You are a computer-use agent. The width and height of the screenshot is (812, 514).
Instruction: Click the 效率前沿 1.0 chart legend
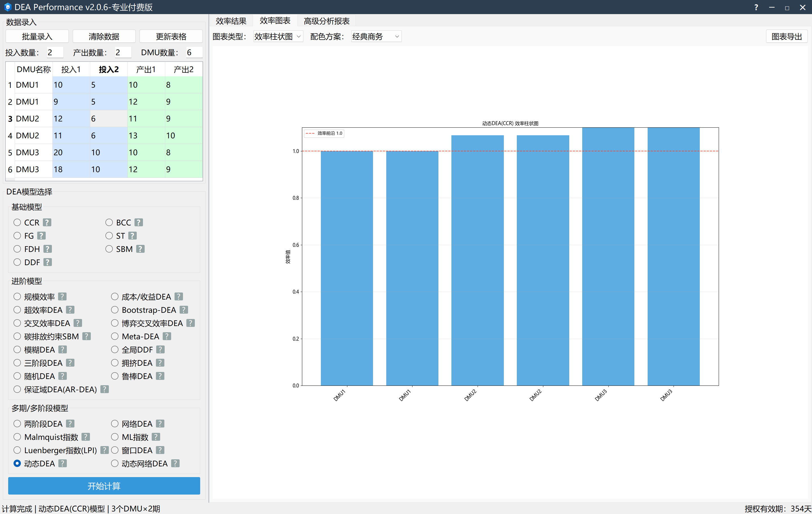coord(324,133)
